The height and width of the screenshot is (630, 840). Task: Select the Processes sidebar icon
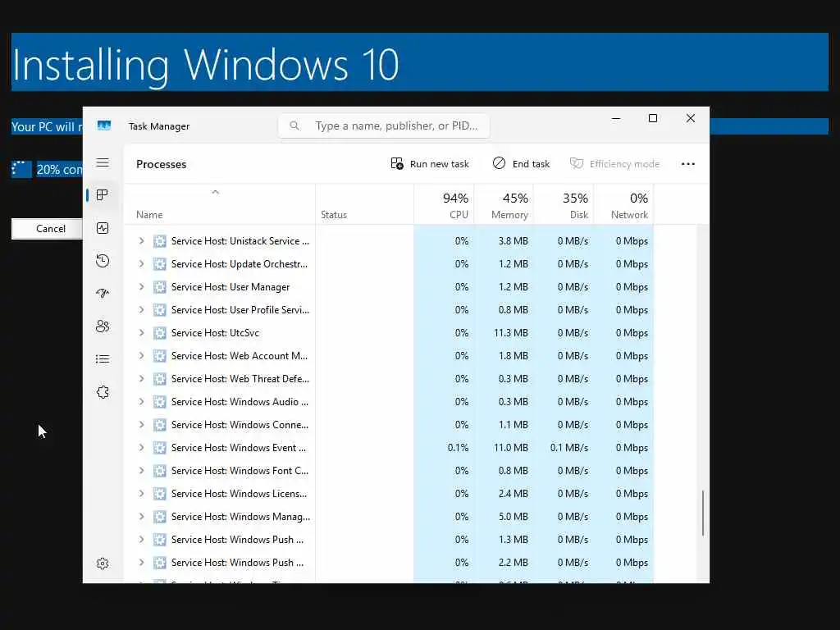coord(103,195)
